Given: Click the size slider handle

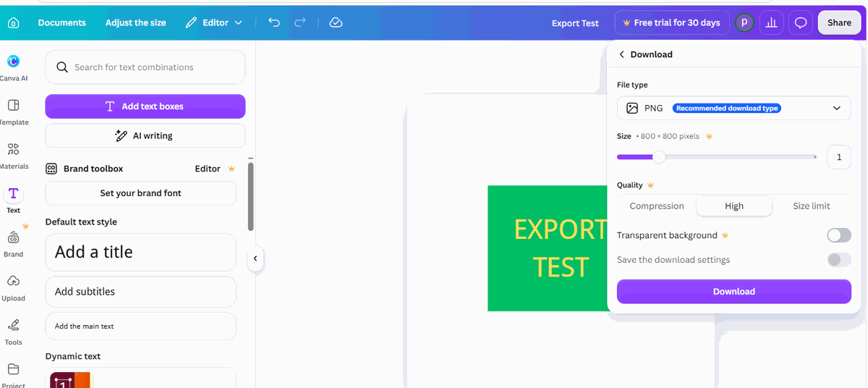Looking at the screenshot, I should (x=659, y=157).
